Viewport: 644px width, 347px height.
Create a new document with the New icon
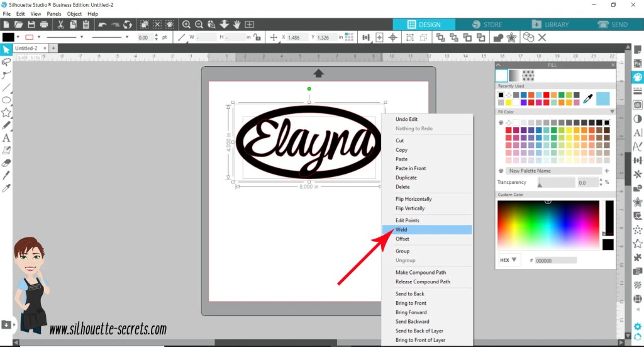(x=6, y=25)
